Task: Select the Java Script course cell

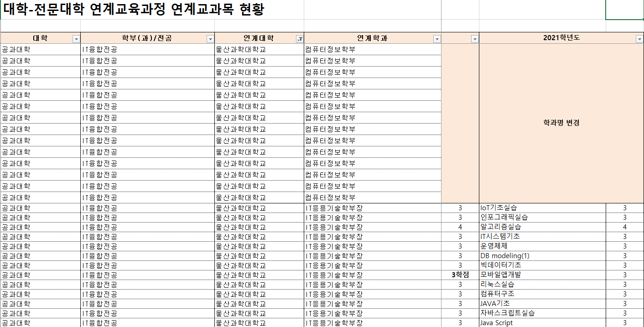Action: pyautogui.click(x=542, y=322)
